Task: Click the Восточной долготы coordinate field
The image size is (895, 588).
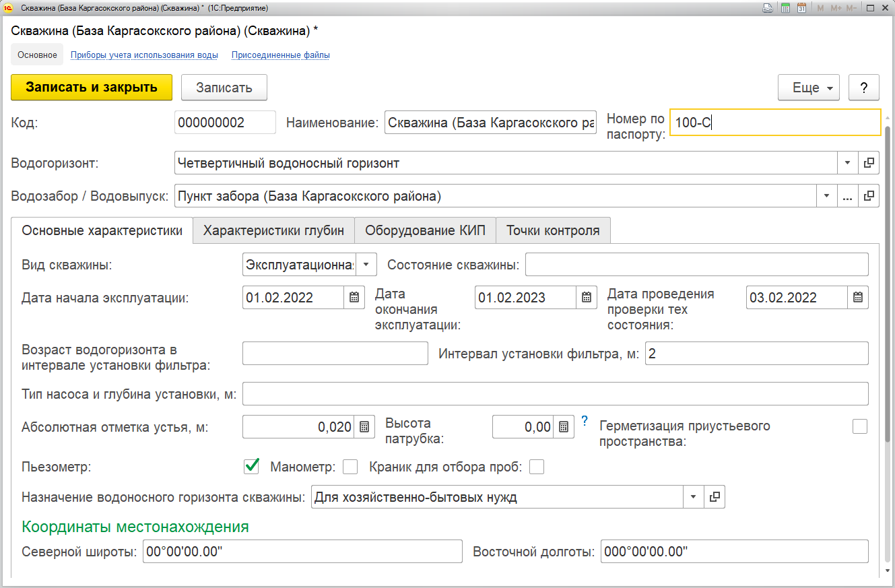Action: (x=735, y=551)
